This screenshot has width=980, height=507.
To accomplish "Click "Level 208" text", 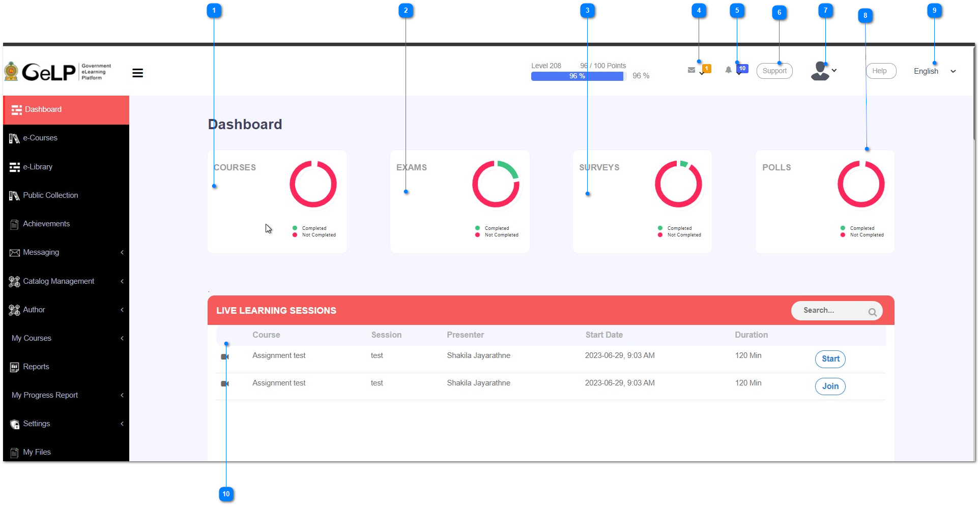I will coord(546,66).
